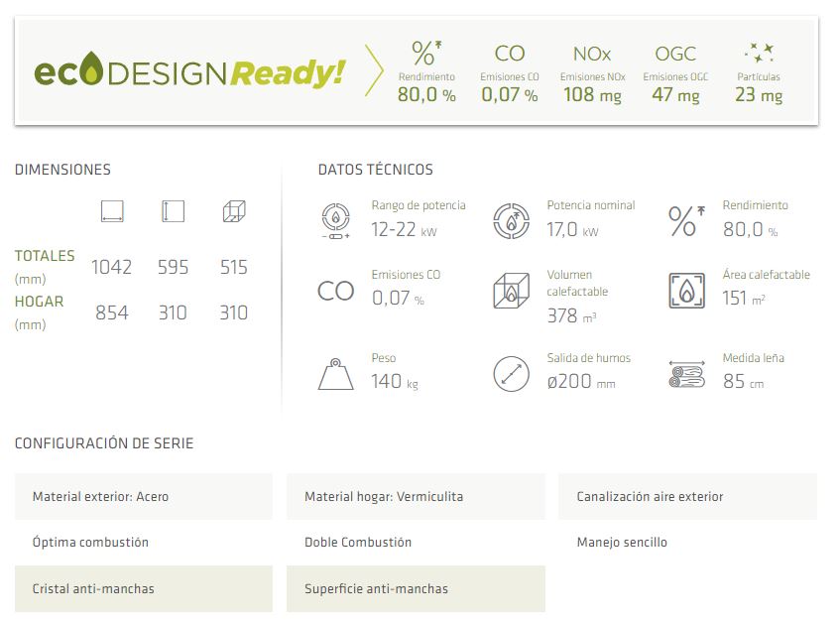840x622 pixels.
Task: Click the depth cube dimension icon
Action: click(x=234, y=211)
